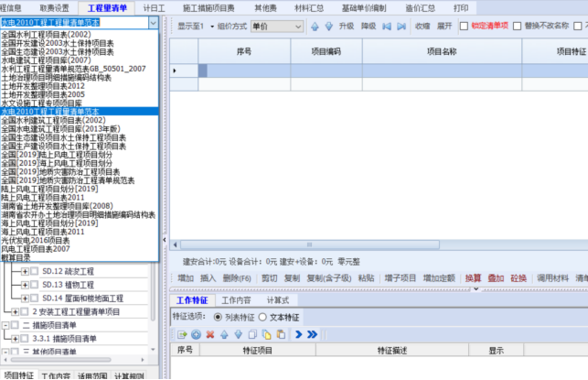This screenshot has width=588, height=380.
Task: Open the 工作内容 tab in lower panel
Action: tap(236, 299)
